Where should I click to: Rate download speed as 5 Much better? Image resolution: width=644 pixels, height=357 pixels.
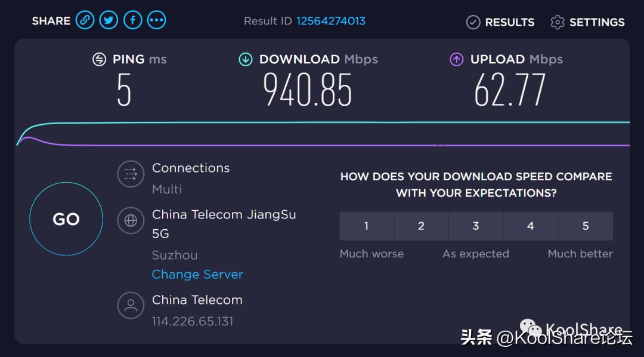586,226
